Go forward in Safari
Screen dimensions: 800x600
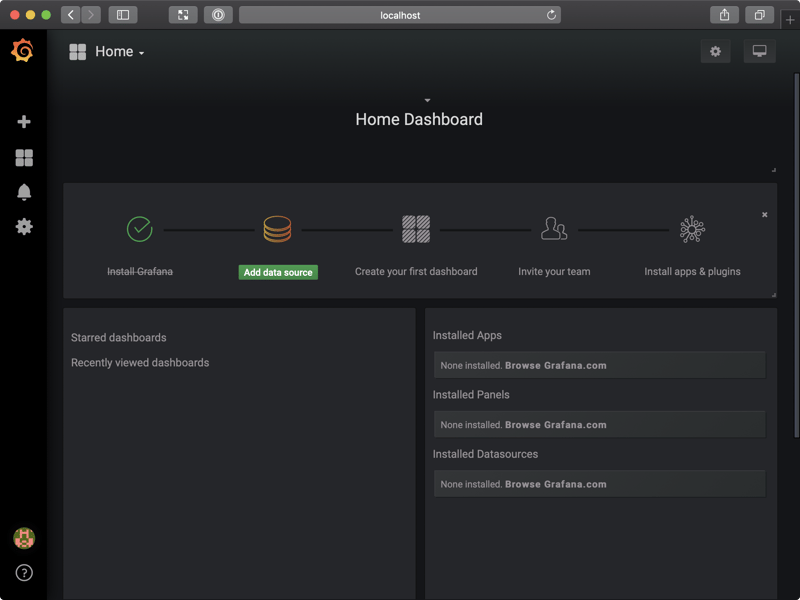coord(91,15)
